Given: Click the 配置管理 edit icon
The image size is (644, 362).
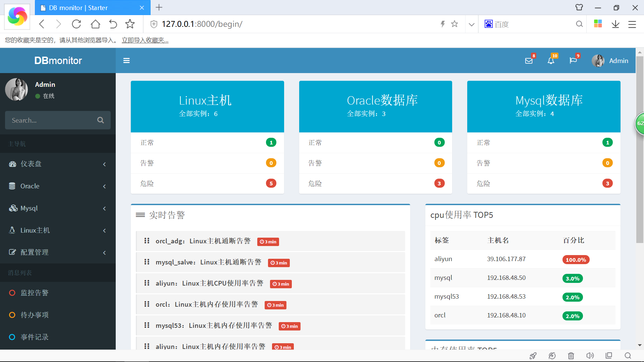Looking at the screenshot, I should (x=12, y=252).
